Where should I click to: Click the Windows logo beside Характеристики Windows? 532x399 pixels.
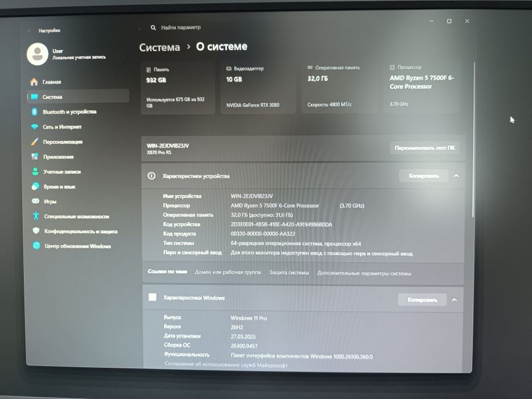coord(153,297)
